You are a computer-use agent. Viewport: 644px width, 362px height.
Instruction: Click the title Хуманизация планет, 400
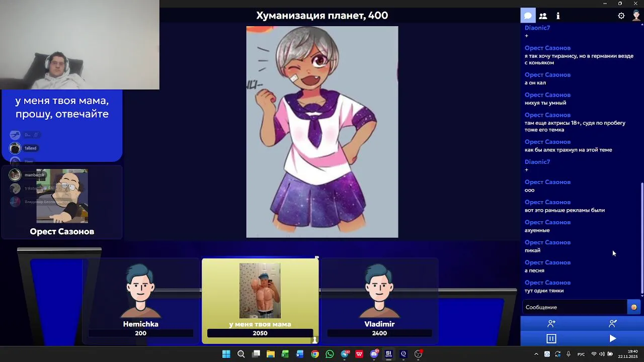tap(322, 16)
